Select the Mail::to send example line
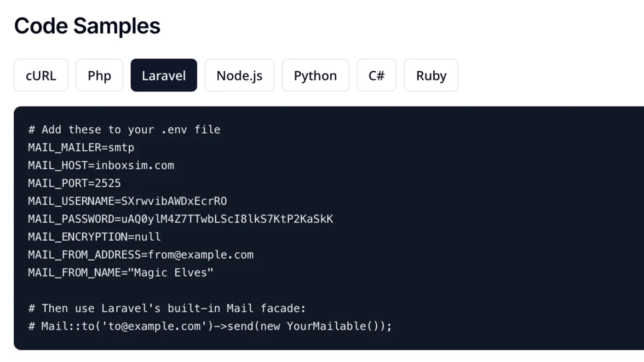The width and height of the screenshot is (644, 362). (x=210, y=326)
